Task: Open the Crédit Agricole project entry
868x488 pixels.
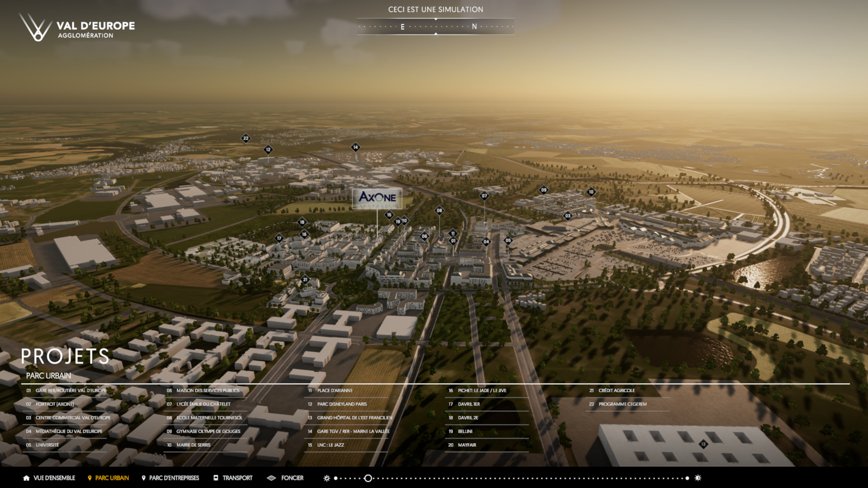Action: (x=617, y=391)
